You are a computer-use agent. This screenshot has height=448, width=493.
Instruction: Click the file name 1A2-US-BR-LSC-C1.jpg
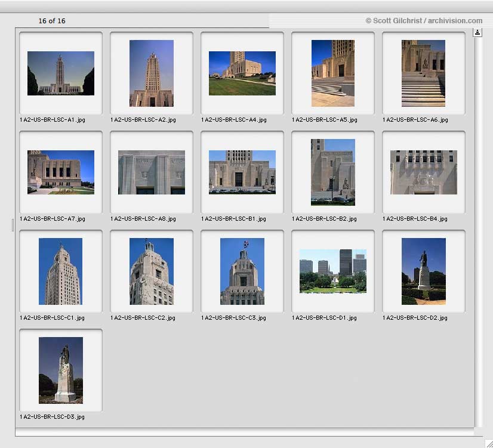pos(52,317)
